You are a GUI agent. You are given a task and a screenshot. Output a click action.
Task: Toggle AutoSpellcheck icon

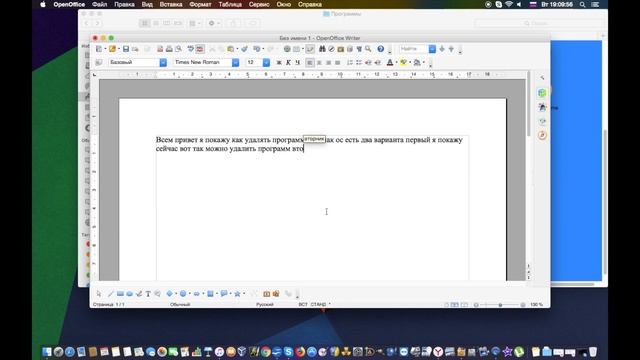tap(200, 49)
